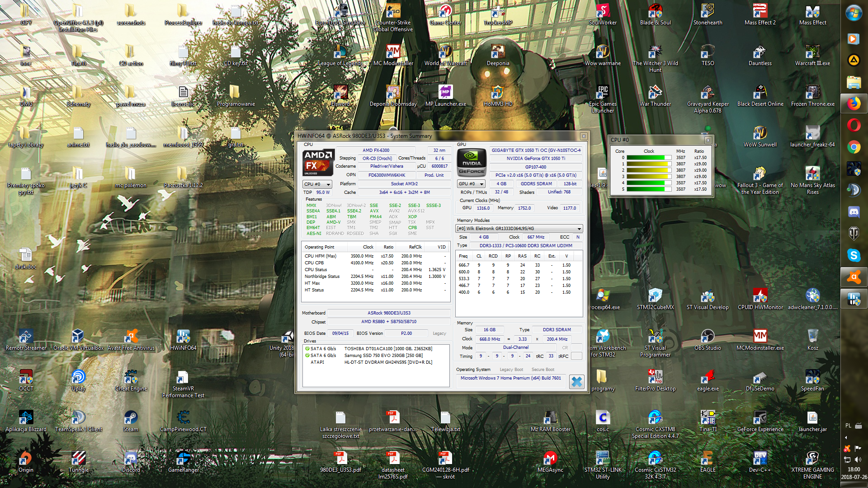
Task: Open World of Warcraft desktop icon
Action: coord(445,55)
